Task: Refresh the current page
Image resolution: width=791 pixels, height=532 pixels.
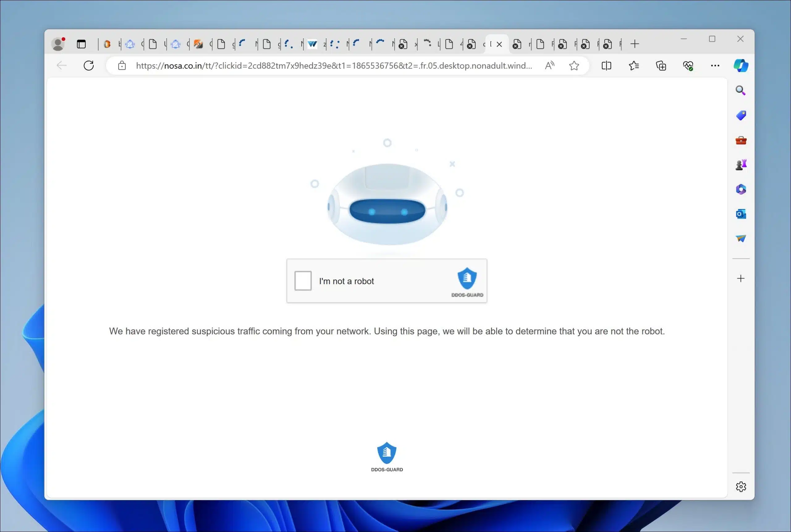Action: tap(89, 65)
